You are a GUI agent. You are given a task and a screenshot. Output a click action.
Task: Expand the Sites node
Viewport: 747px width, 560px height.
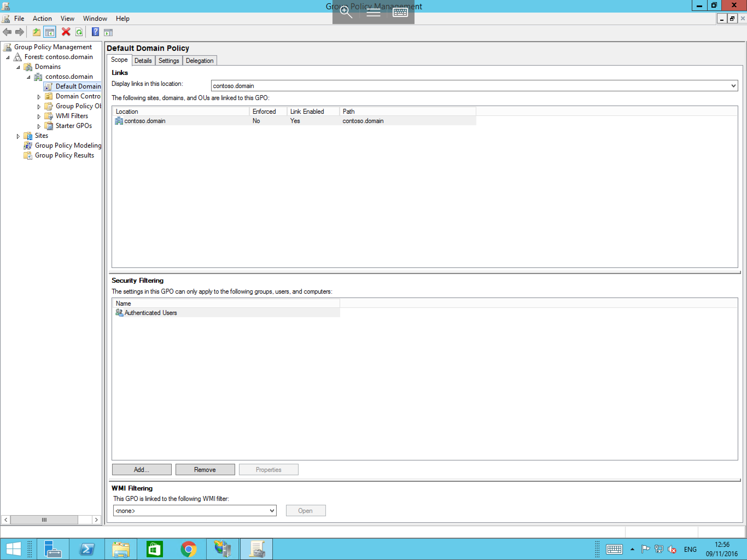click(x=18, y=136)
